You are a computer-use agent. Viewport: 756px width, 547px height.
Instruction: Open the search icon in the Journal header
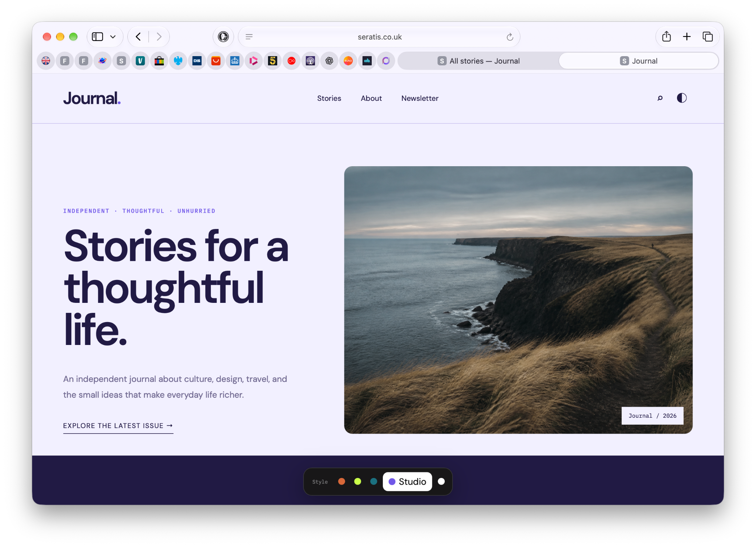click(660, 98)
